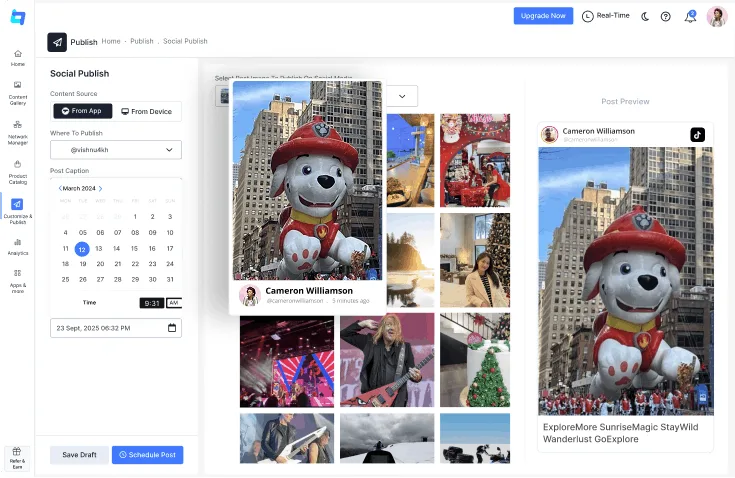The image size is (735, 478).
Task: Select the guitarist saluting thumbnail
Action: 387,360
